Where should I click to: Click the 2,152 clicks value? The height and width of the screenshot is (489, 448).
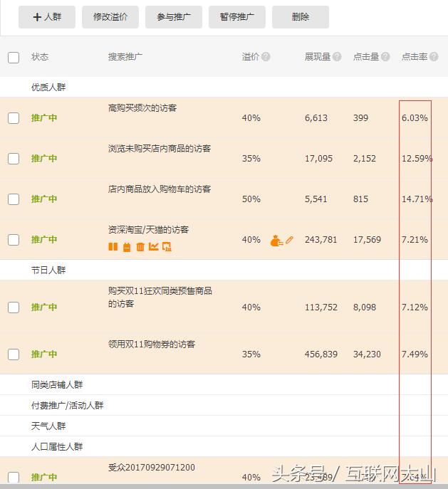coord(365,159)
